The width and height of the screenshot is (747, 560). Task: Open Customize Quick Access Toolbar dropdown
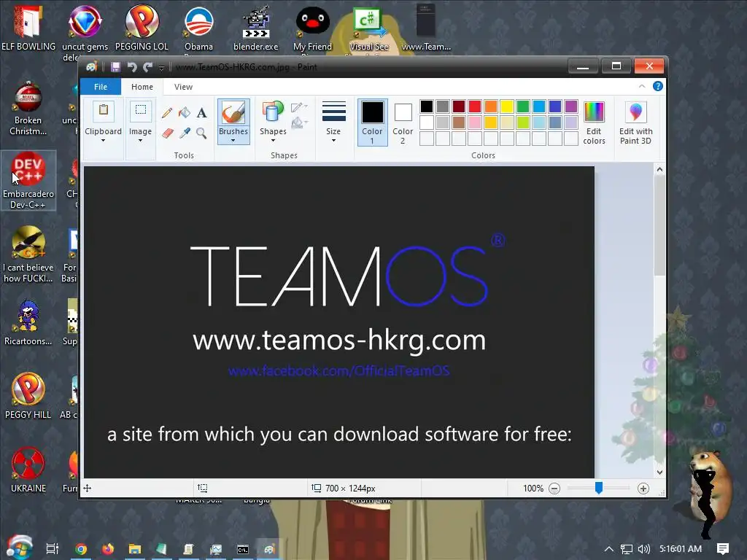[161, 68]
